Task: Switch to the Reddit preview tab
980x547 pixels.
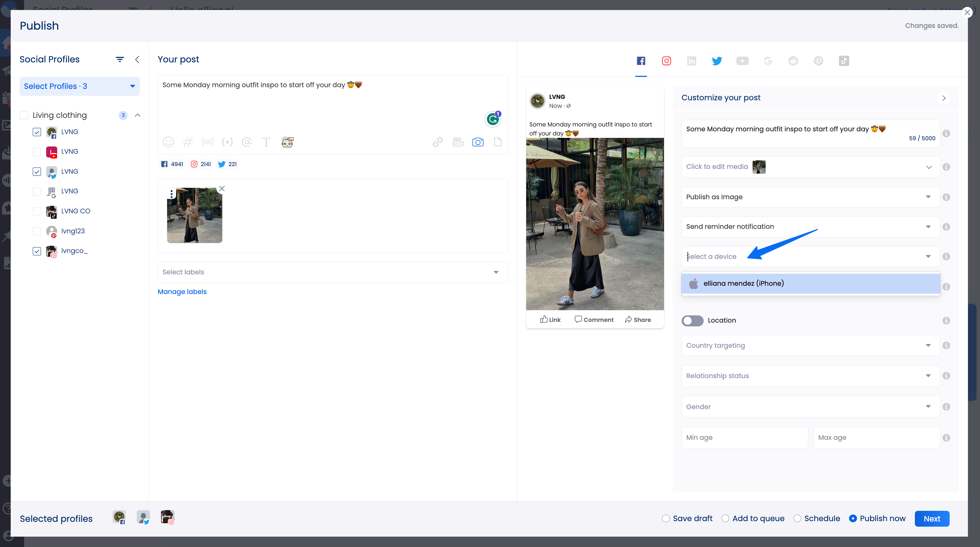Action: tap(793, 61)
